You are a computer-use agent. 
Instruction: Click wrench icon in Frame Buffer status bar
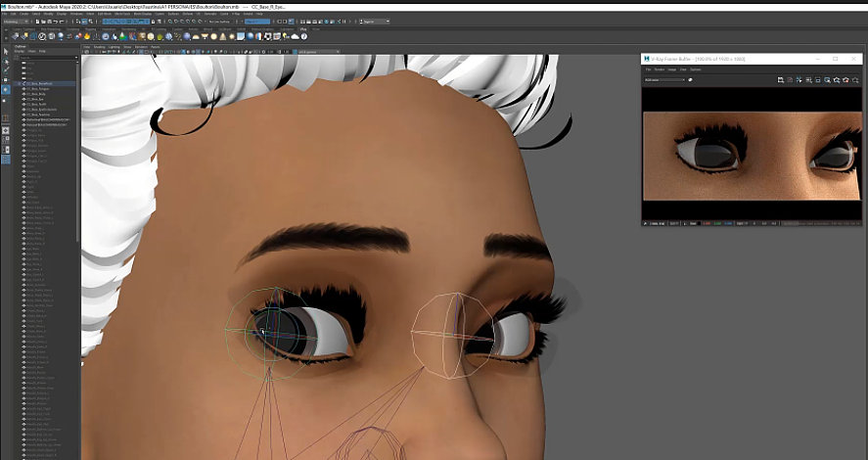click(646, 223)
